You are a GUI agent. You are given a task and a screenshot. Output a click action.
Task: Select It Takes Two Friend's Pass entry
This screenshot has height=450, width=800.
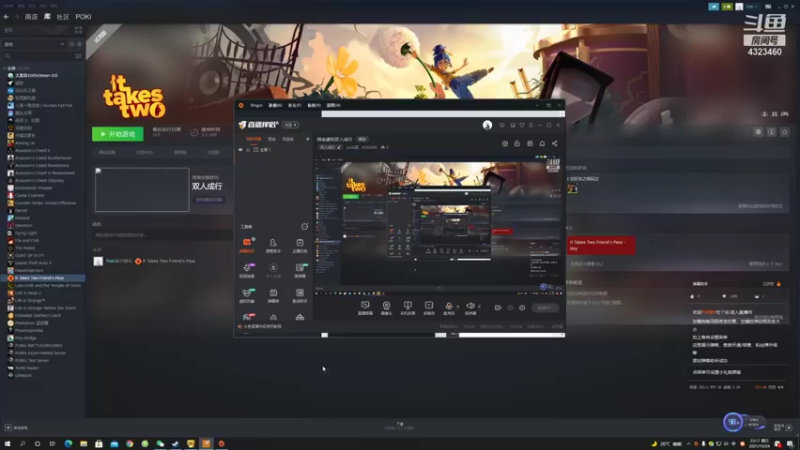43,278
